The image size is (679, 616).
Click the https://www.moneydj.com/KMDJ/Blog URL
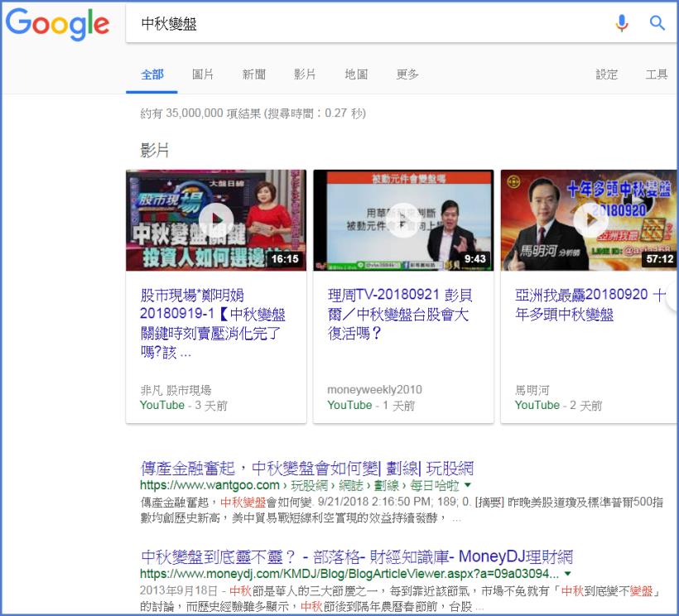(349, 574)
